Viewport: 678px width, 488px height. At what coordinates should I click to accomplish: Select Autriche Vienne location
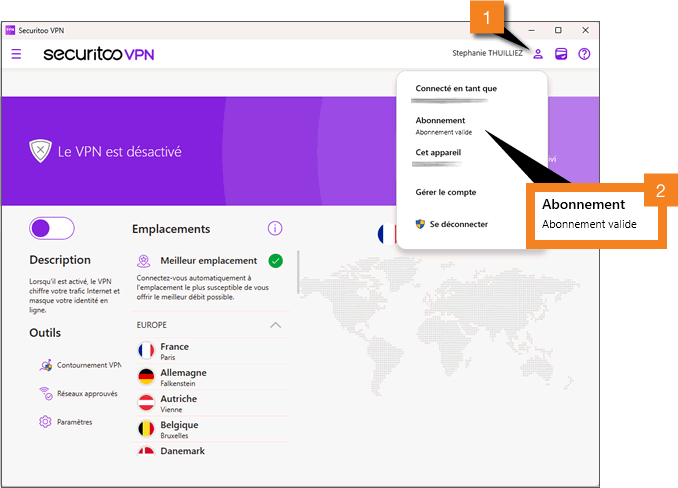tap(211, 402)
